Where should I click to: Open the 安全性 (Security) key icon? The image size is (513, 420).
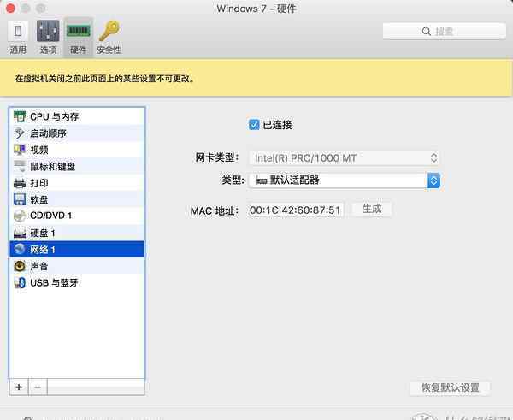click(109, 31)
